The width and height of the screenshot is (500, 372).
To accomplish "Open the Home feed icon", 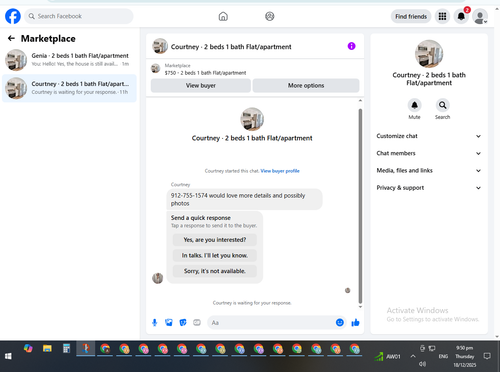I will pyautogui.click(x=223, y=16).
